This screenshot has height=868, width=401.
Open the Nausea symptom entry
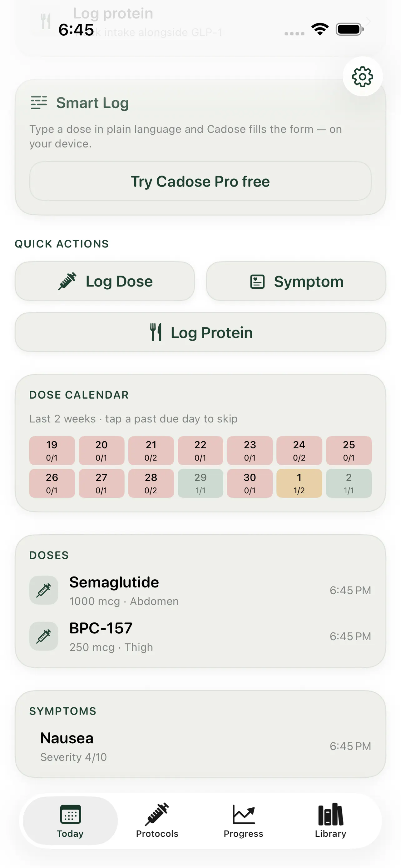200,746
